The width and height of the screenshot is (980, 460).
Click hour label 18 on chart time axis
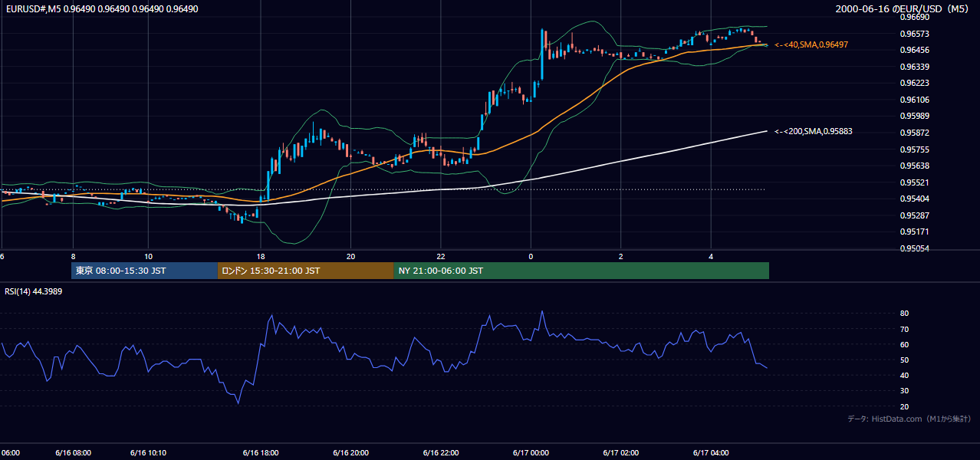(261, 257)
